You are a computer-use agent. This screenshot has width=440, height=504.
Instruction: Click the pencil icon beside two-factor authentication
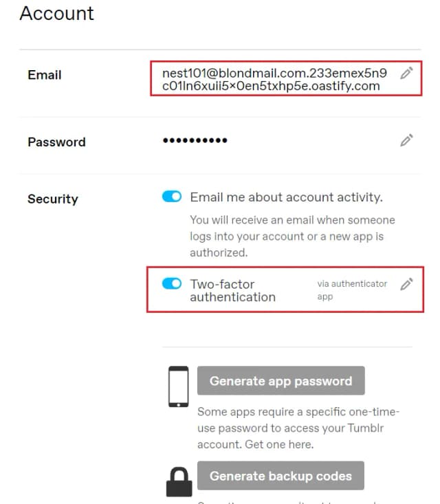click(x=406, y=284)
